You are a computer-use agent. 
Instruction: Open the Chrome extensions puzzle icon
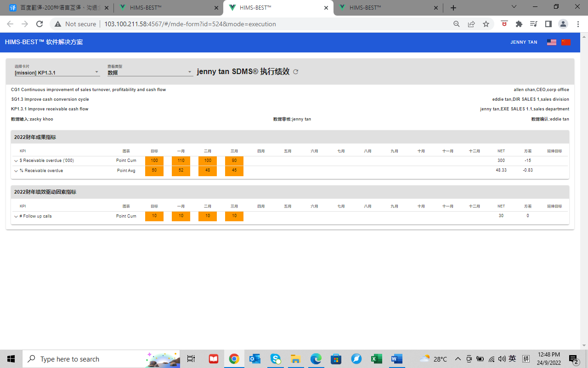pyautogui.click(x=519, y=24)
